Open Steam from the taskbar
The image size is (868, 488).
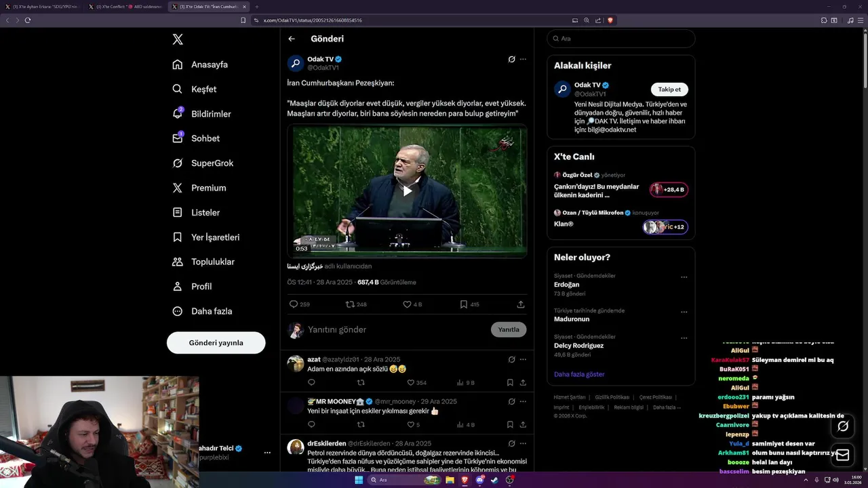coord(494,480)
